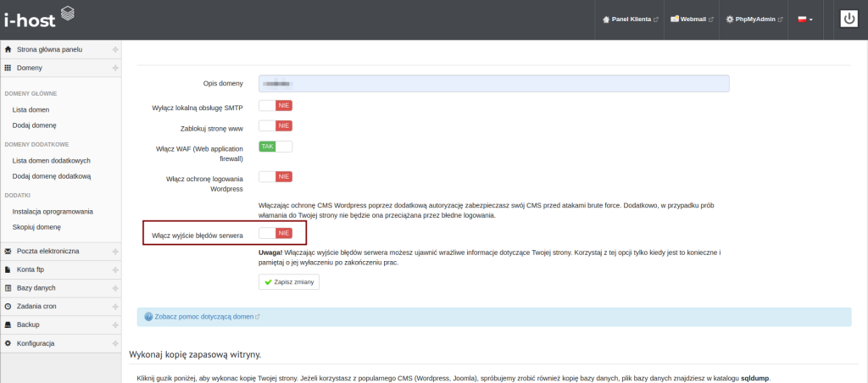Click the home icon beside Strona główna panelu
Image resolution: width=868 pixels, height=383 pixels.
click(8, 49)
